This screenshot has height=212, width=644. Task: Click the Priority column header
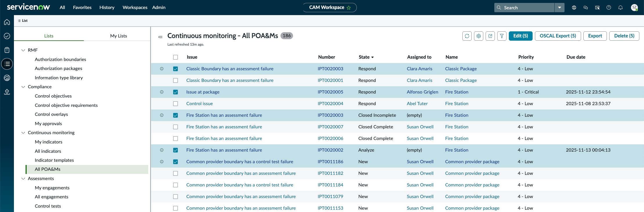(526, 57)
